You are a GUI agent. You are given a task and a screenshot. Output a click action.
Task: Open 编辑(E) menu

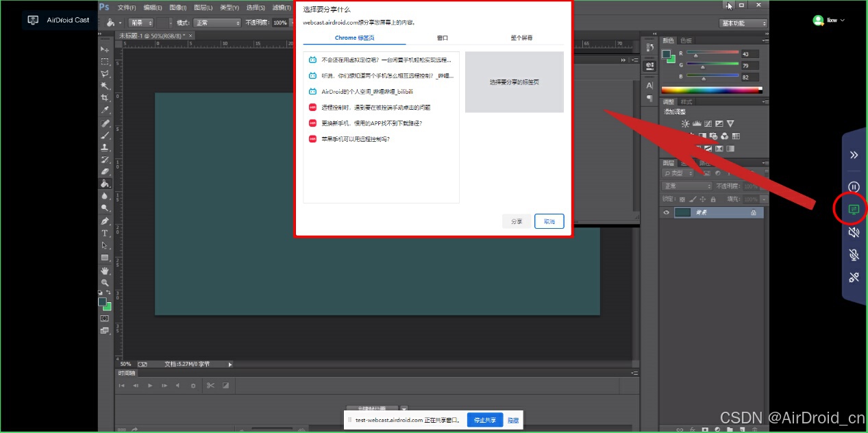(x=153, y=7)
